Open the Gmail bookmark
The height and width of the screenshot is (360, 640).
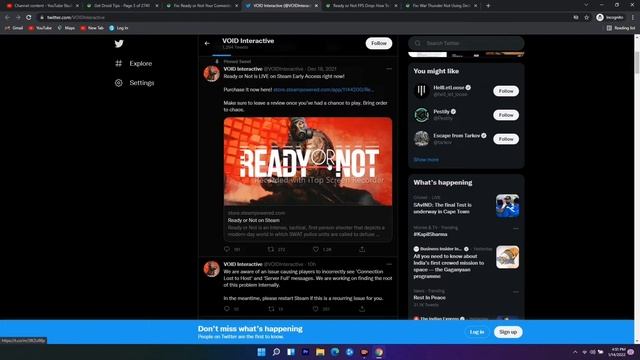pos(14,28)
